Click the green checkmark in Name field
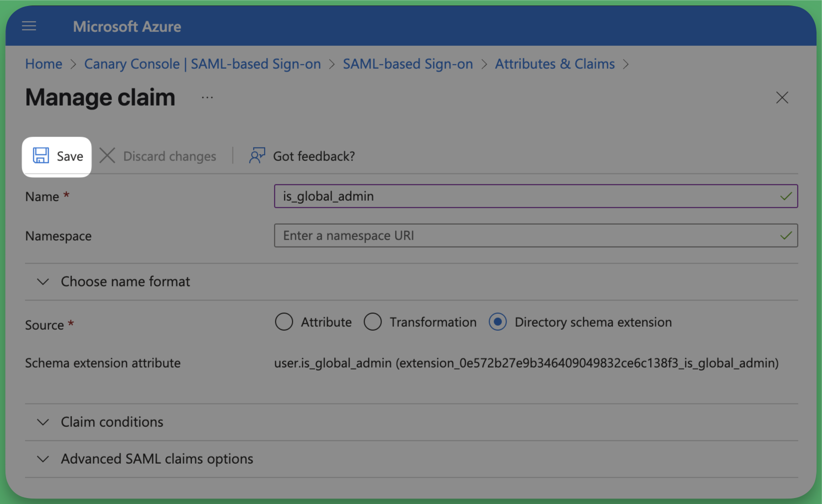Viewport: 822px width, 504px height. point(786,196)
